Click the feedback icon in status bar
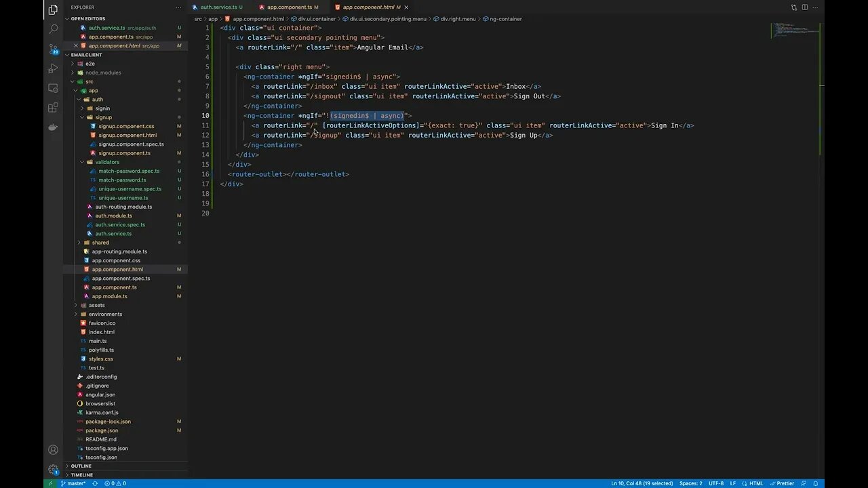 coord(805,483)
